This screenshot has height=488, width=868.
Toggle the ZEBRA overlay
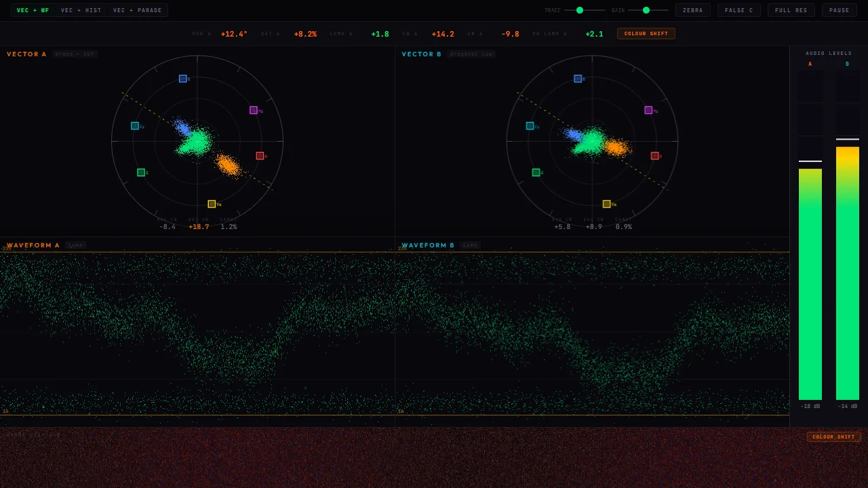click(693, 10)
